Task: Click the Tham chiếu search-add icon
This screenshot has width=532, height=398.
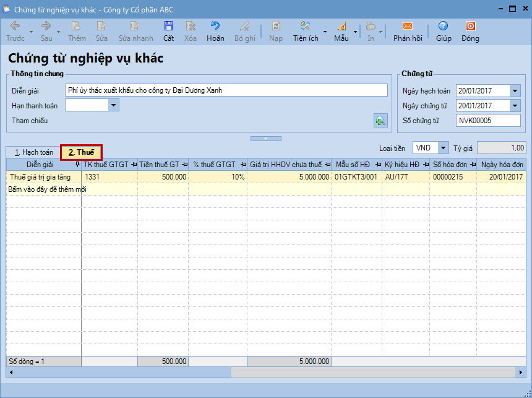Action: coord(380,121)
